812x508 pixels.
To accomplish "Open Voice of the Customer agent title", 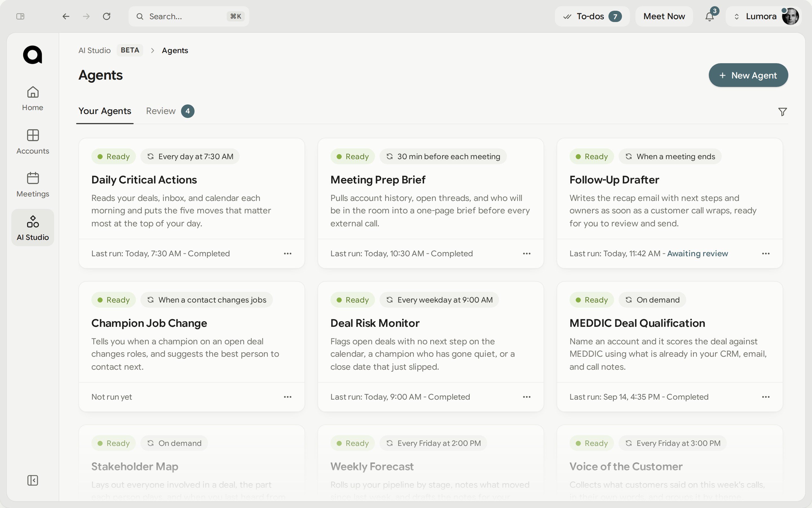I will tap(626, 467).
